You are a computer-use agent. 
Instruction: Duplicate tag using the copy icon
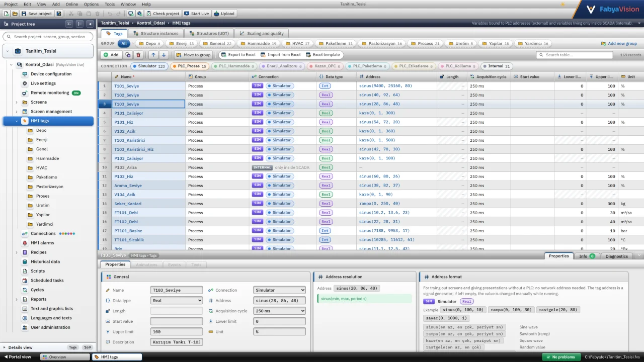click(128, 55)
